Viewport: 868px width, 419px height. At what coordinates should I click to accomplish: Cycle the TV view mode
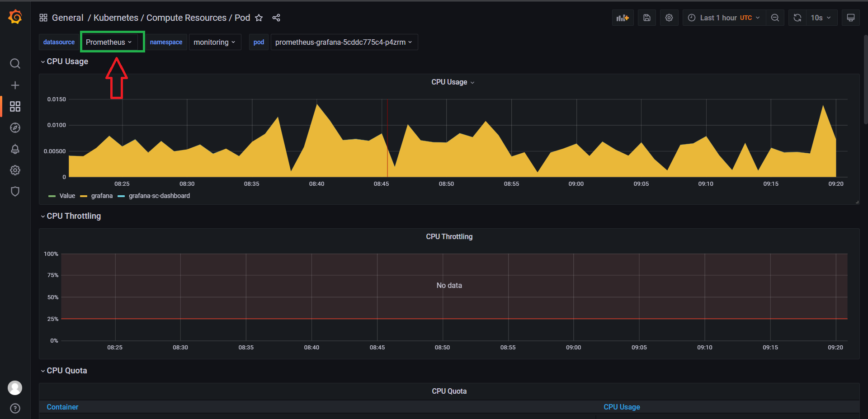click(x=850, y=18)
